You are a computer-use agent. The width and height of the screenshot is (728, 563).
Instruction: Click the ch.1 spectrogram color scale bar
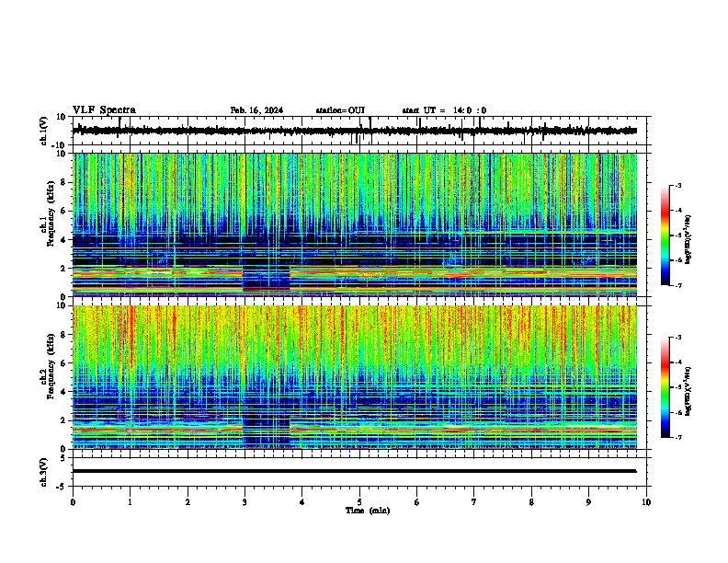[665, 236]
